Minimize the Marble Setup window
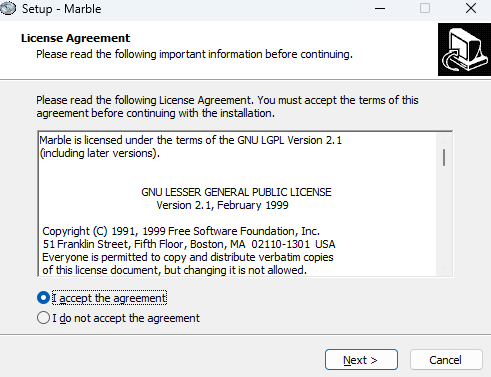Screen dimensions: 491x377 tap(380, 8)
